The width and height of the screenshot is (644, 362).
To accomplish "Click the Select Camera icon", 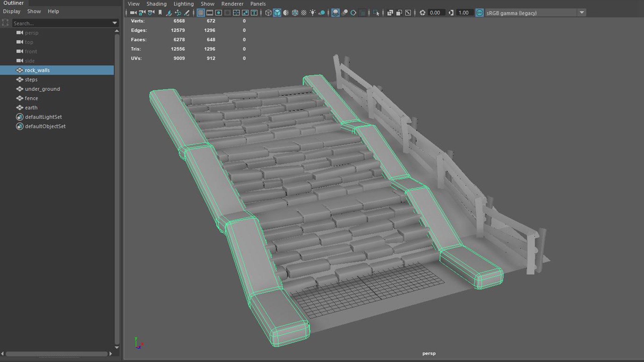I will click(133, 13).
